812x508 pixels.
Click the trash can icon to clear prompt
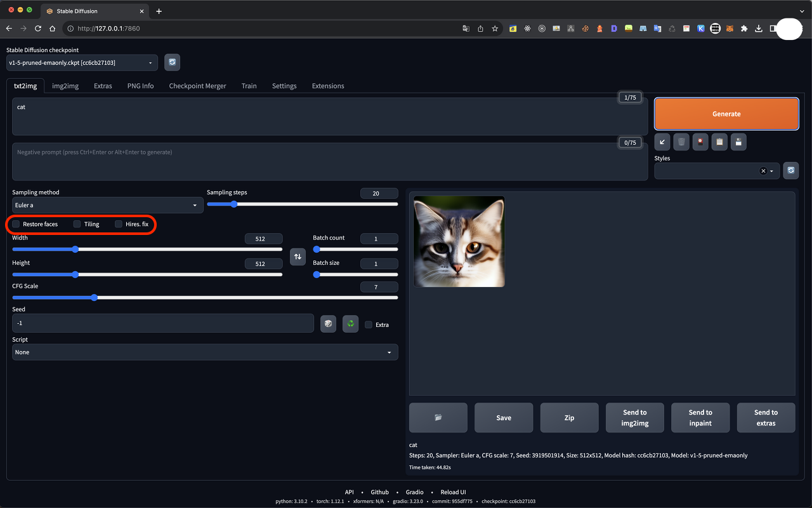tap(681, 142)
